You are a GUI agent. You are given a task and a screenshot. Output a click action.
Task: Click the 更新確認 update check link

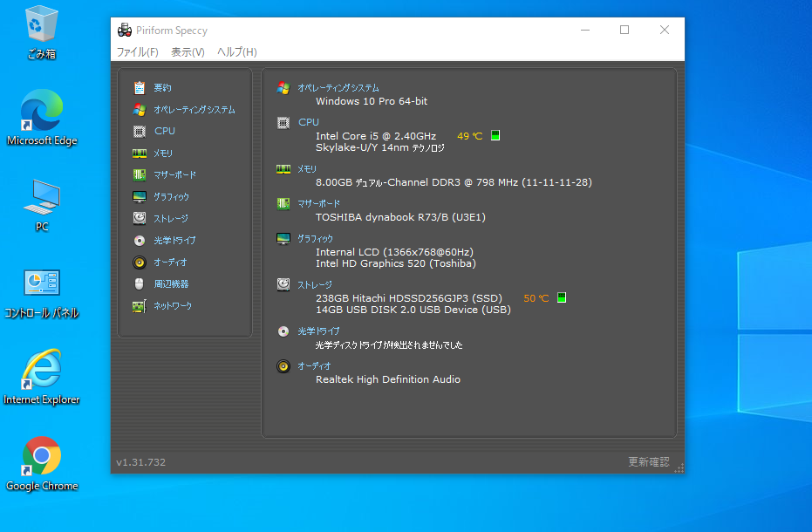649,461
